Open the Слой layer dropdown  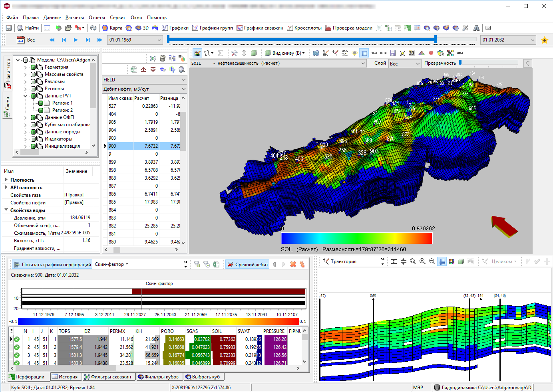coord(405,63)
